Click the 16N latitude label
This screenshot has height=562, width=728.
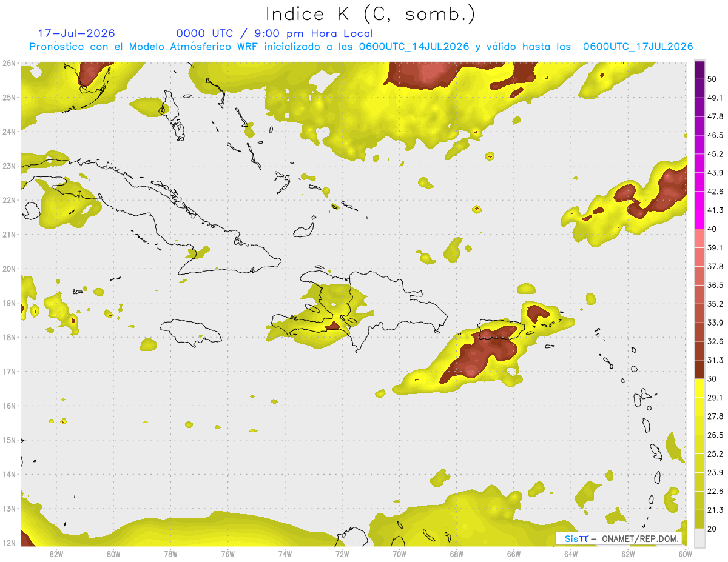(9, 406)
